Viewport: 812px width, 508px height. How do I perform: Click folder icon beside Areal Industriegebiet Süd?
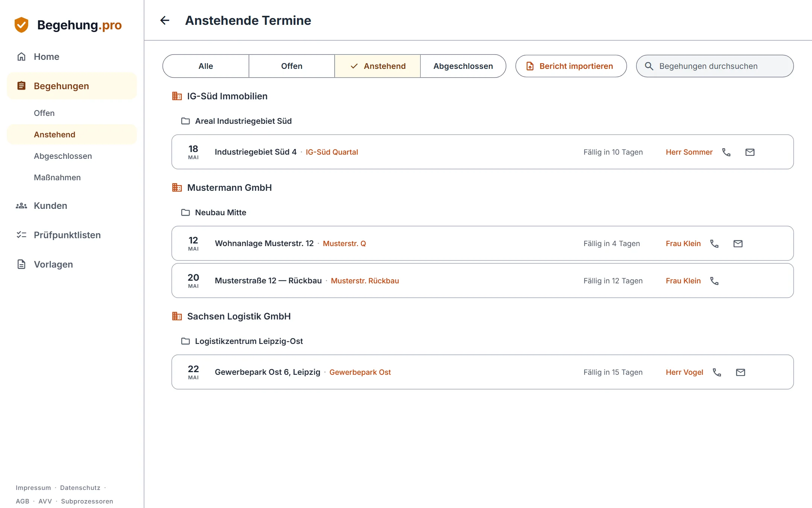coord(185,121)
